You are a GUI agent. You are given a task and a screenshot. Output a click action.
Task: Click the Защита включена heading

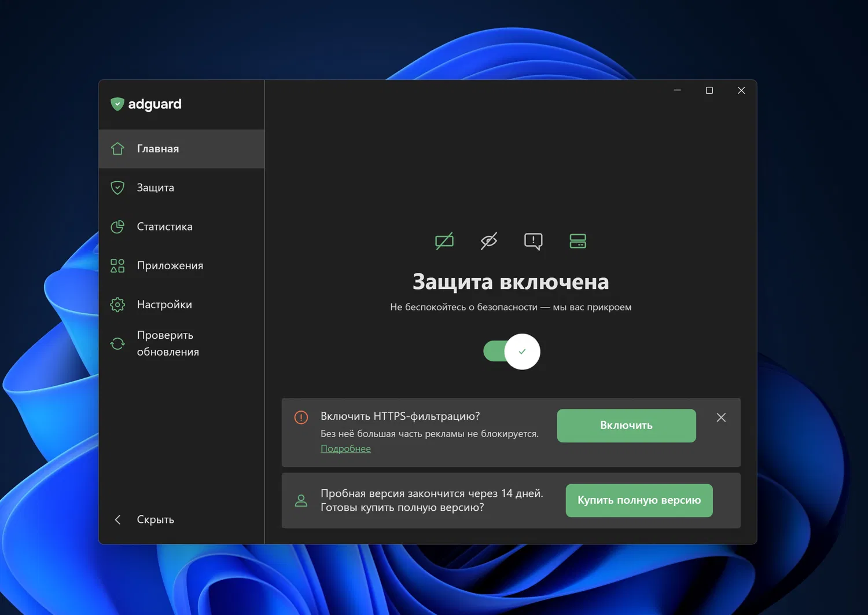(x=510, y=282)
